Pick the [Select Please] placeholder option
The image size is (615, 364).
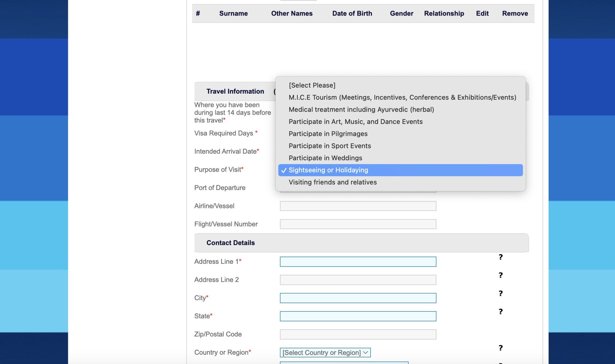pyautogui.click(x=400, y=85)
